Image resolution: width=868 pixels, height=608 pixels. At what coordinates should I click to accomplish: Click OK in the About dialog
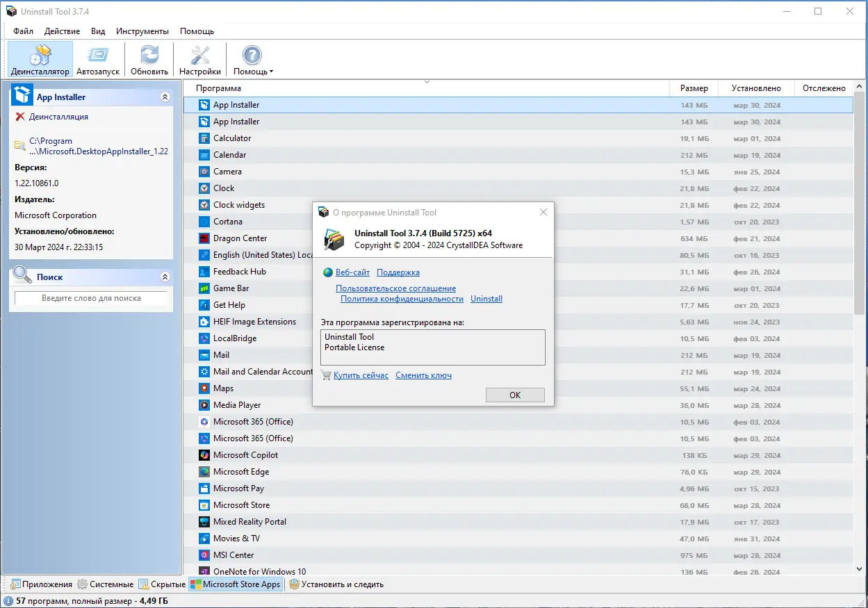pyautogui.click(x=515, y=395)
